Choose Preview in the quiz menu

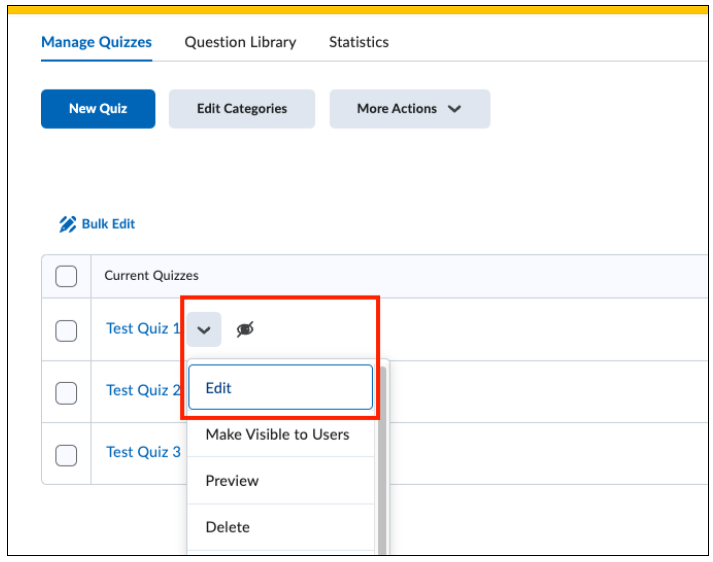pos(281,481)
